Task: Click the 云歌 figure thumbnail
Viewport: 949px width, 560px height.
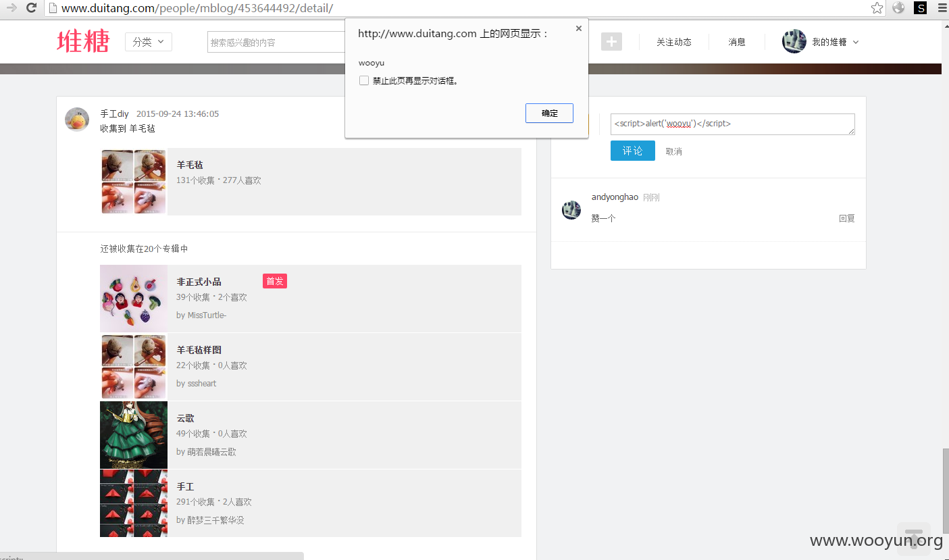Action: 134,435
